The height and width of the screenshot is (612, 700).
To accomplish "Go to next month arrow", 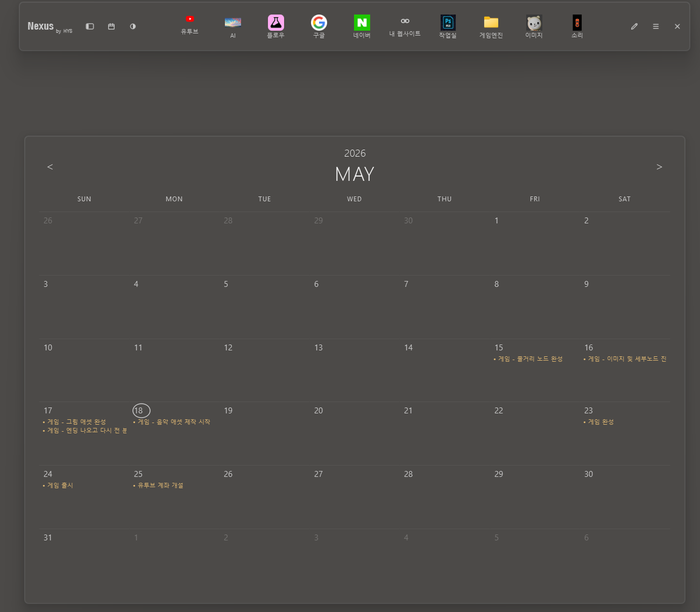I will coord(659,167).
